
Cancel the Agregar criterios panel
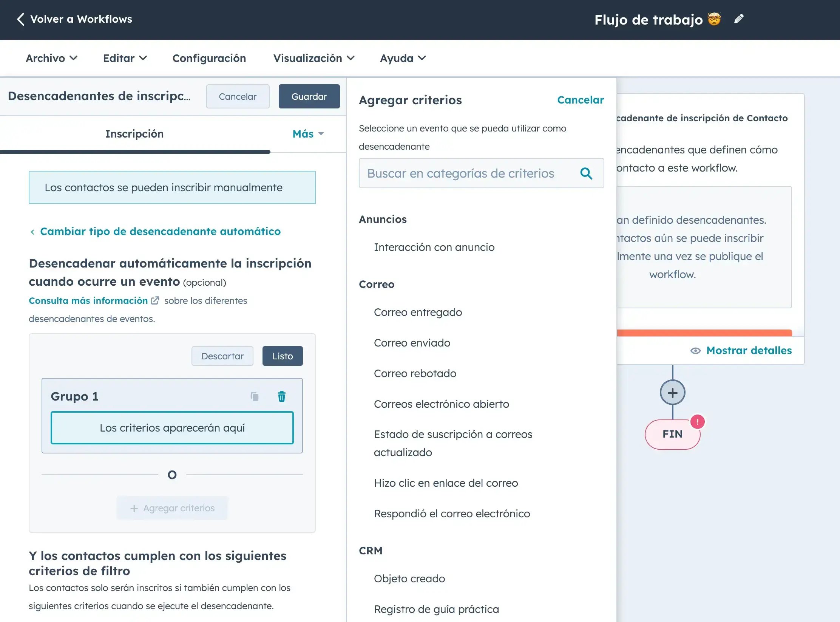coord(581,100)
